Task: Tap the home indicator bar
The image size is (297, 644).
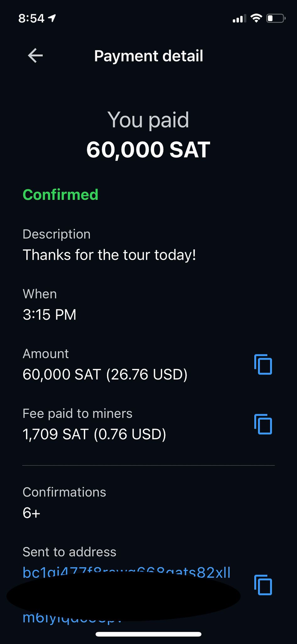Action: pyautogui.click(x=148, y=634)
